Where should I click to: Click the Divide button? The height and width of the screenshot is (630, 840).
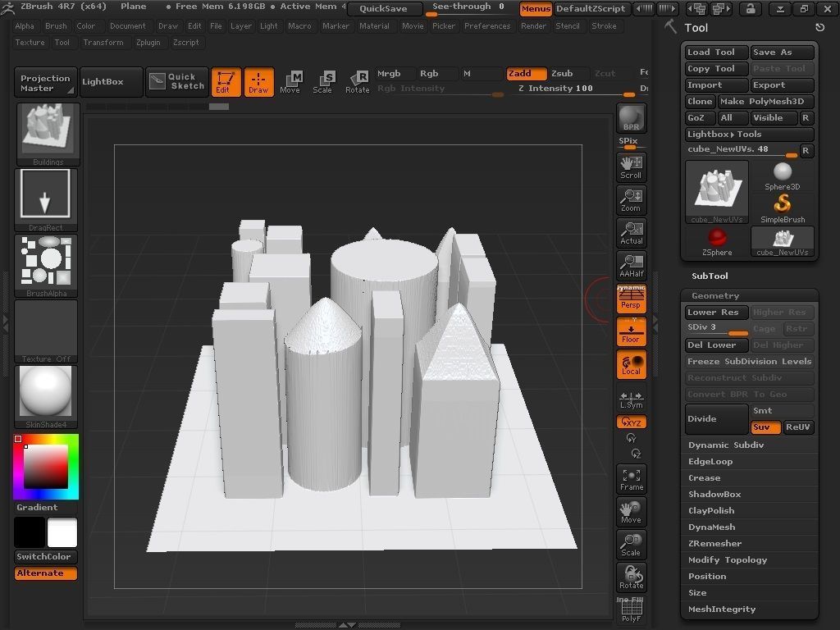click(x=717, y=419)
